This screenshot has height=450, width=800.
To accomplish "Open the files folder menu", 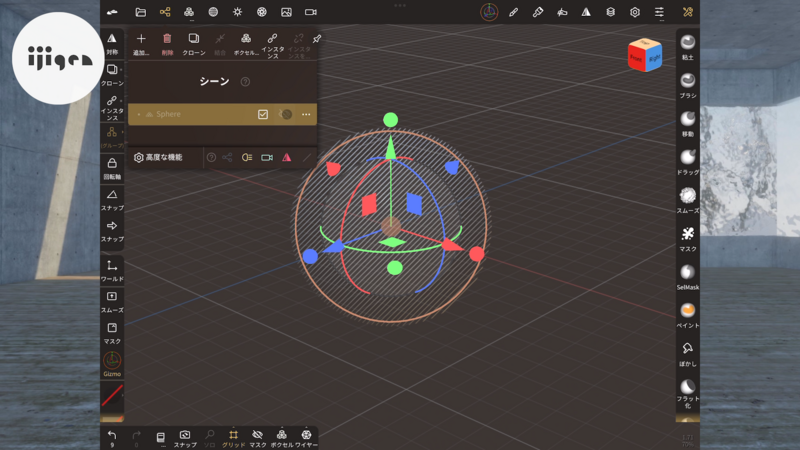I will coord(140,12).
